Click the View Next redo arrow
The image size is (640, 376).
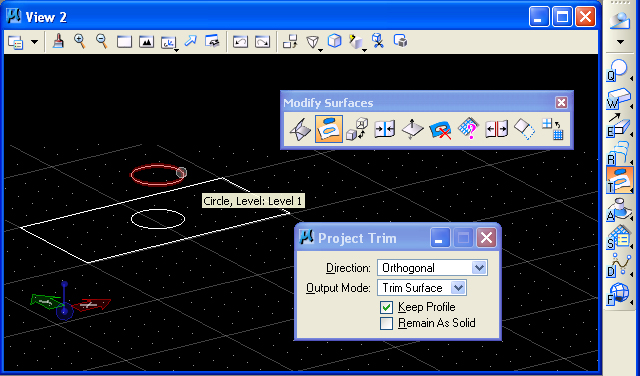pos(262,42)
